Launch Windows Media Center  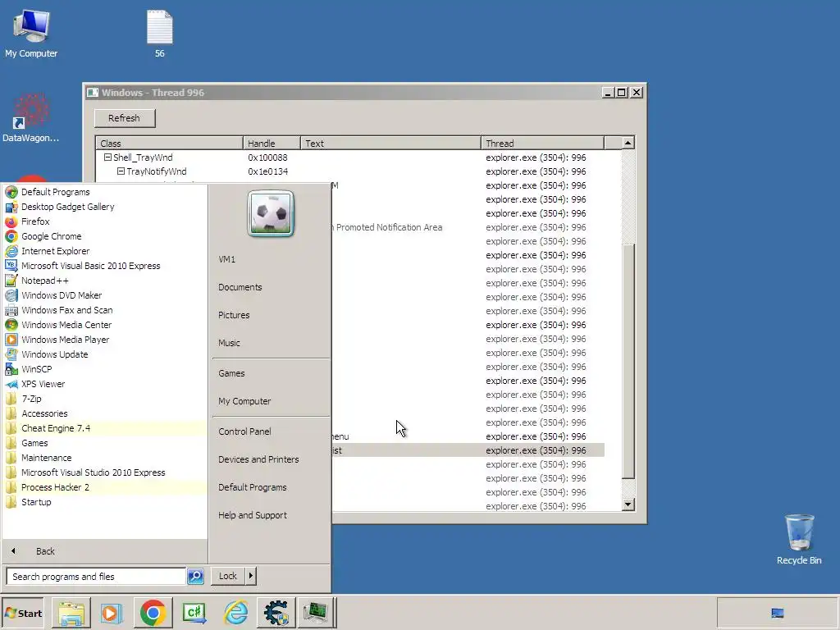66,325
